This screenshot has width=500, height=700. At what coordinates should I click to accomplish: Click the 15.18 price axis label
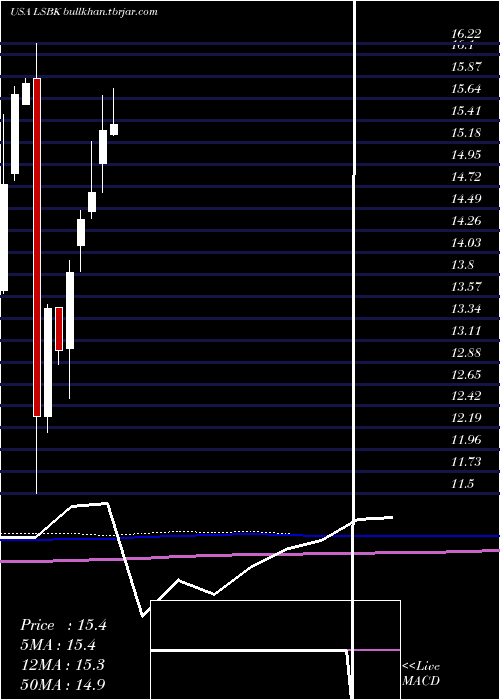pos(466,133)
